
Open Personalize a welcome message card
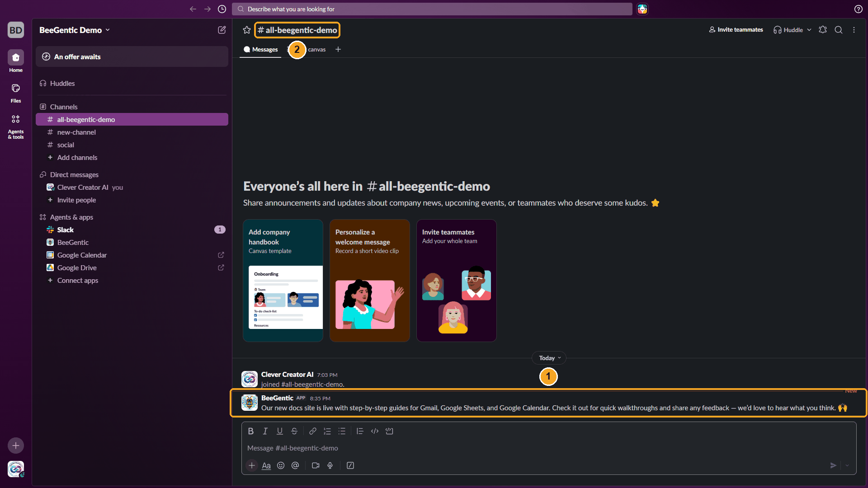point(370,281)
